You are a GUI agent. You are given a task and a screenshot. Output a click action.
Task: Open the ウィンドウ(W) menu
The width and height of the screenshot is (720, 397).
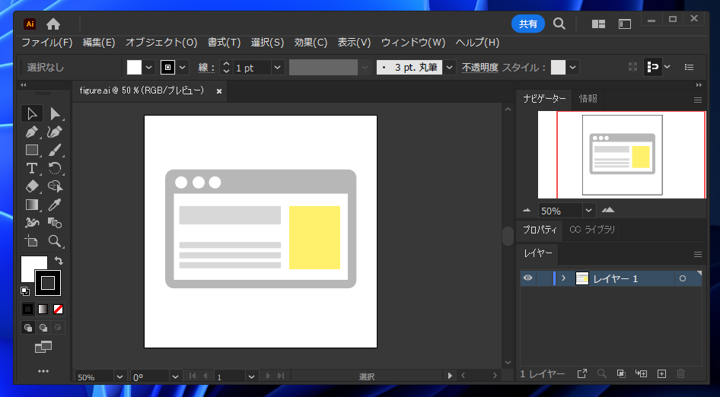point(413,43)
